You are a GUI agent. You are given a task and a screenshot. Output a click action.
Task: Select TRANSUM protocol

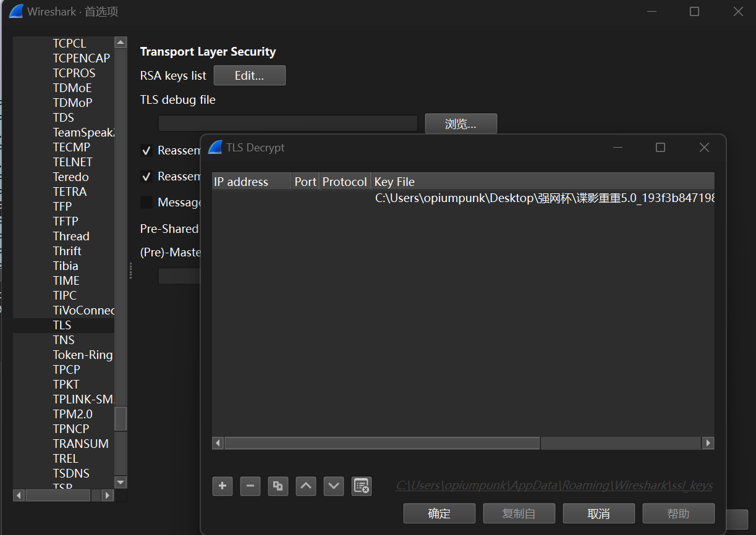tap(81, 444)
